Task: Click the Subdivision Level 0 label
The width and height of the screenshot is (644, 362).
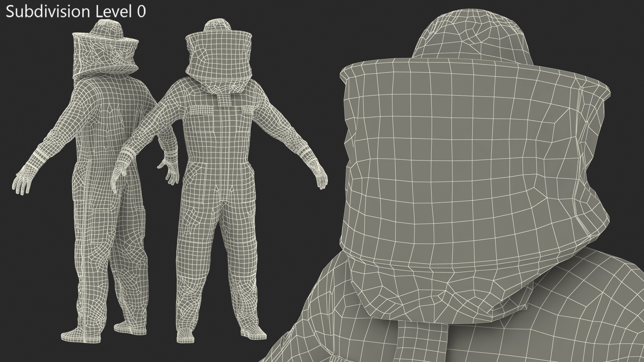Action: click(76, 12)
